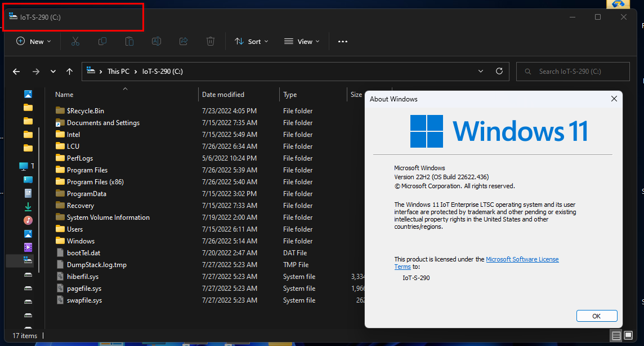Image resolution: width=644 pixels, height=346 pixels.
Task: Switch to details view in status bar
Action: pos(616,336)
